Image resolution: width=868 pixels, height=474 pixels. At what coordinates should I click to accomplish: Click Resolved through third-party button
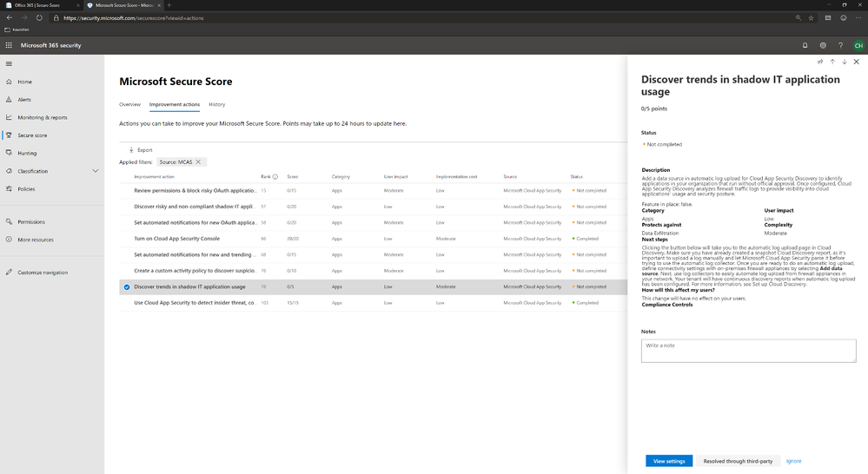coord(738,461)
